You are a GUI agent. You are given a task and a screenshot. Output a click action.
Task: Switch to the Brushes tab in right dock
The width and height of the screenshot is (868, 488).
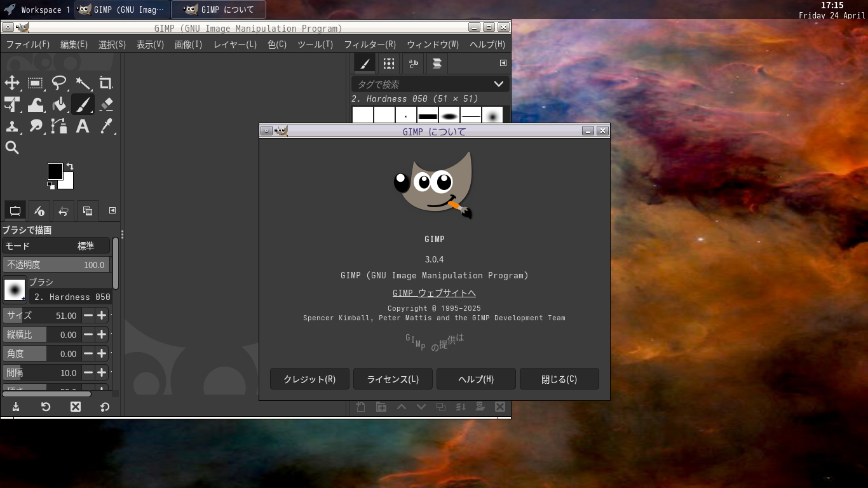click(364, 64)
